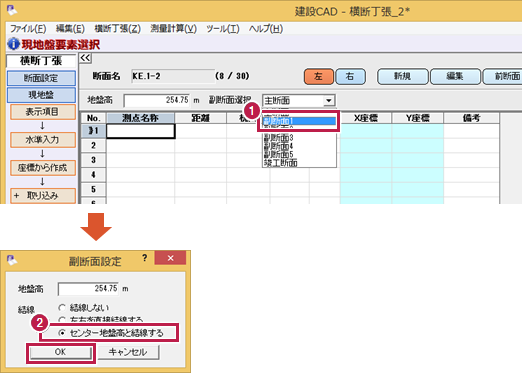This screenshot has width=522, height=373.
Task: Choose 副断面5 in the dropdown list
Action: coord(299,154)
